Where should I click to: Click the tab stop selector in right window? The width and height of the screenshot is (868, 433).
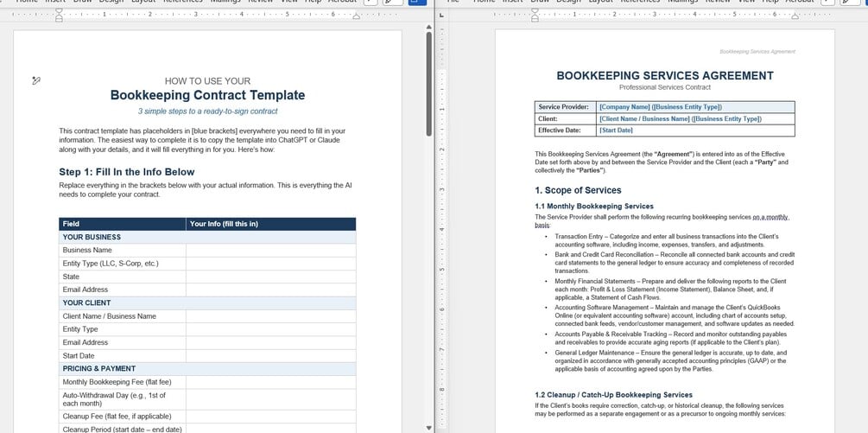click(x=441, y=15)
